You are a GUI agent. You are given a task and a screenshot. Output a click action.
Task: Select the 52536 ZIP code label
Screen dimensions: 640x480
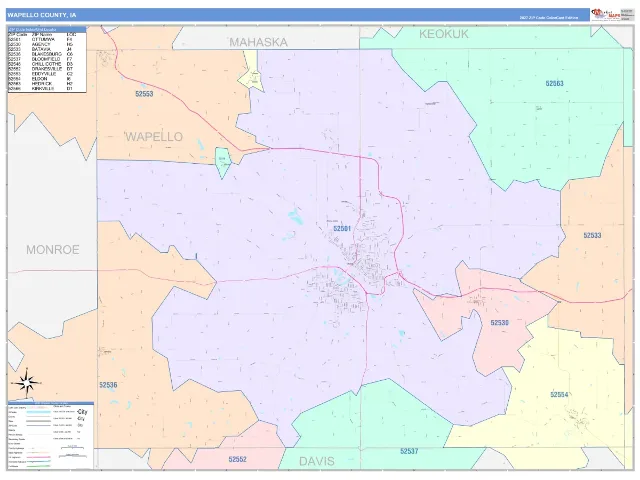click(108, 385)
